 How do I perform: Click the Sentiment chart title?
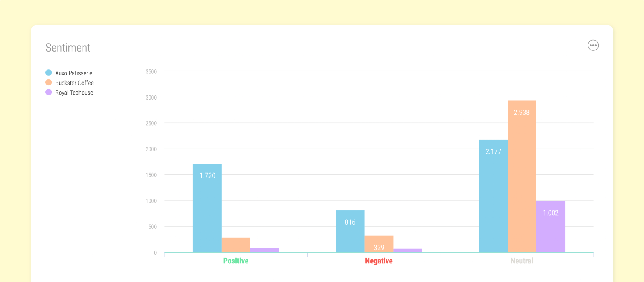(x=67, y=48)
